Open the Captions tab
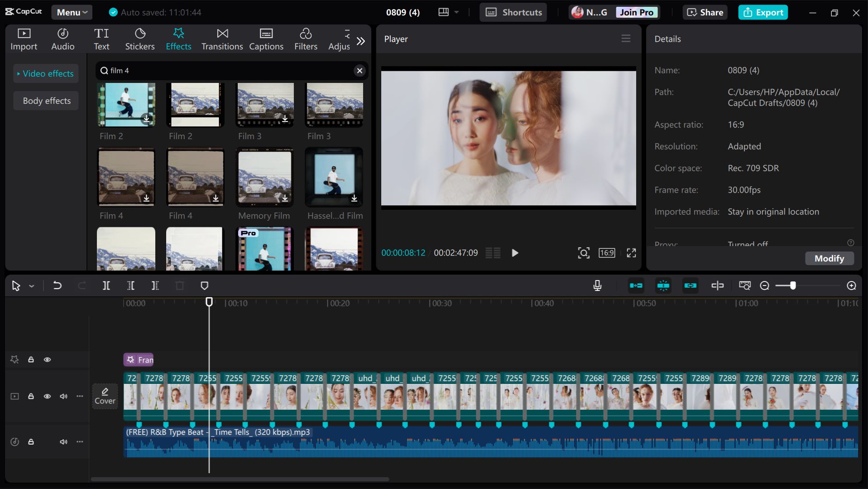Screen dimensions: 868x489 [x=266, y=39]
